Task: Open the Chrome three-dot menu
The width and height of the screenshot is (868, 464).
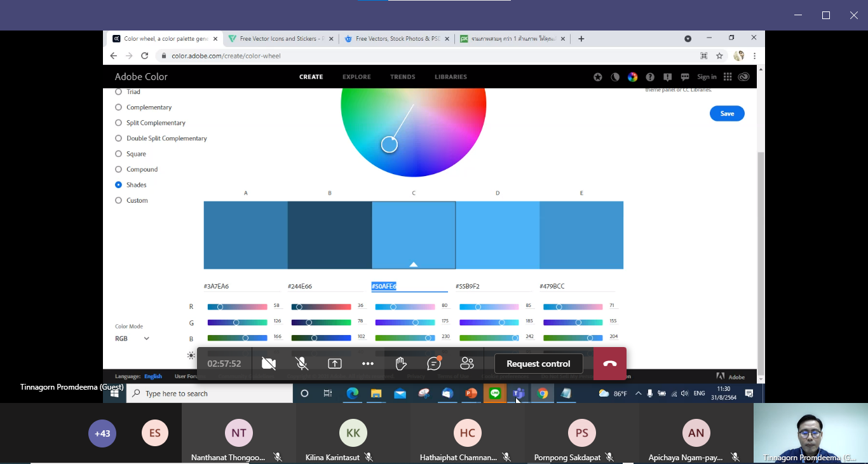Action: coord(754,56)
